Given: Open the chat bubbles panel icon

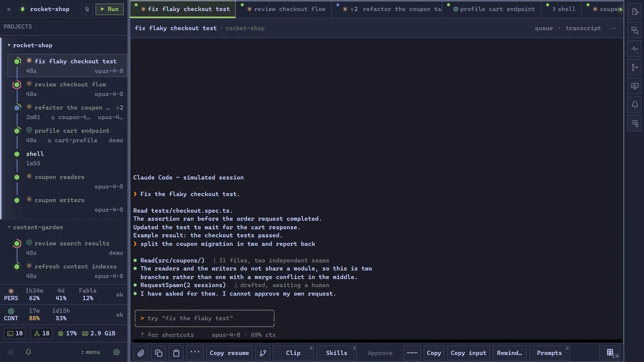Looking at the screenshot, I should (x=635, y=31).
